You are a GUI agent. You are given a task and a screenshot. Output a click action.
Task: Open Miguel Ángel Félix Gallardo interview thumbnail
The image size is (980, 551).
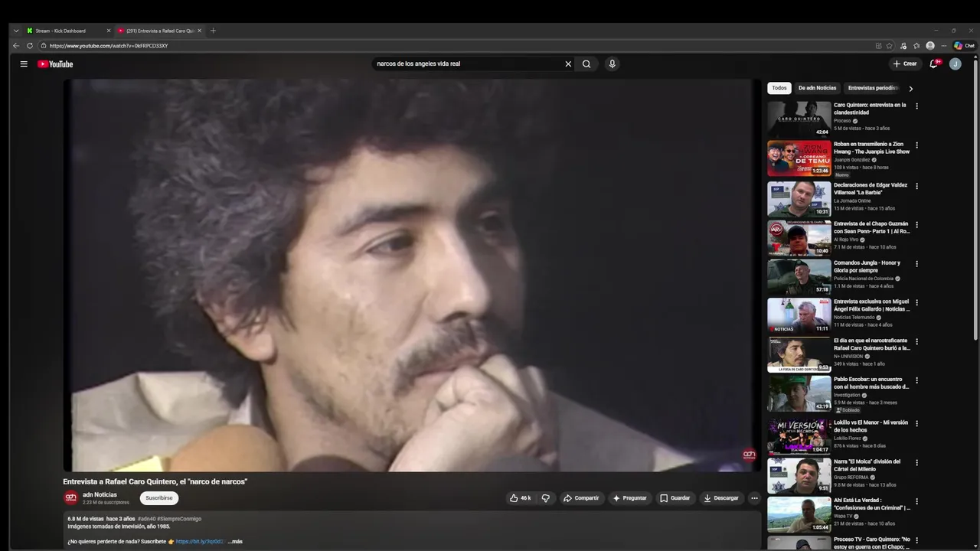coord(799,315)
